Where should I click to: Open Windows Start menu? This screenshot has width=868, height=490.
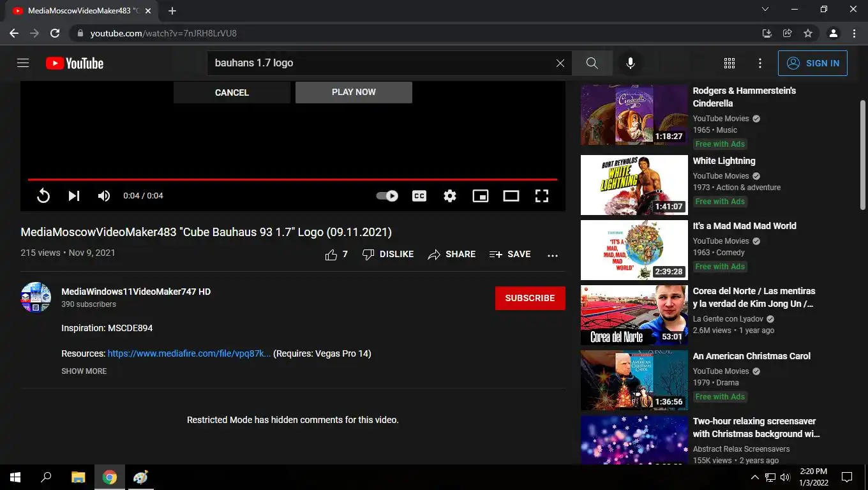click(x=15, y=477)
